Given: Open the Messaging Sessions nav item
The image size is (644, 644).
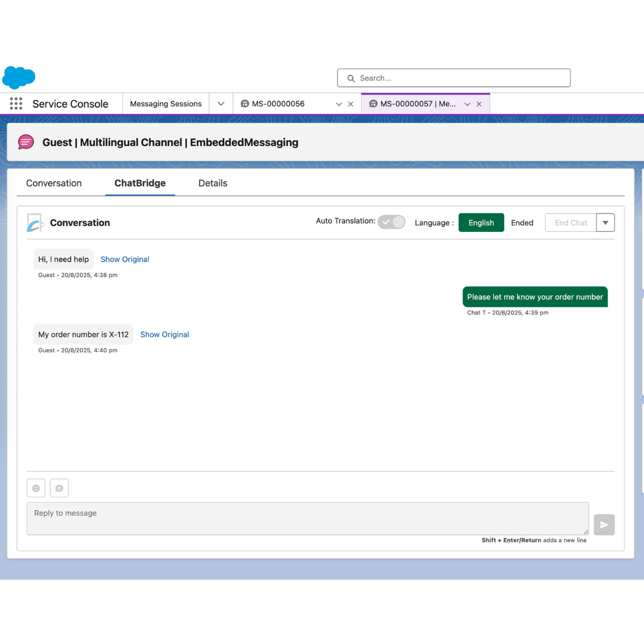Looking at the screenshot, I should (x=166, y=104).
